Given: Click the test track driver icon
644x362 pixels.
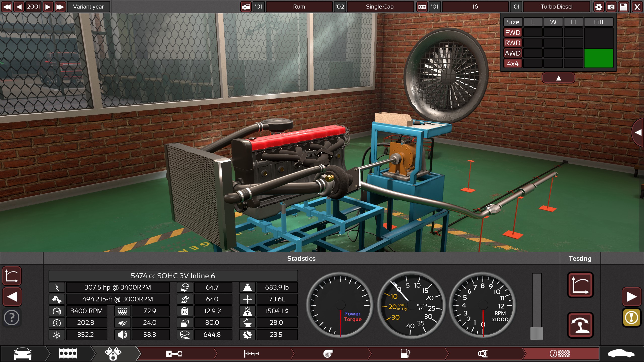Looking at the screenshot, I should (x=580, y=325).
